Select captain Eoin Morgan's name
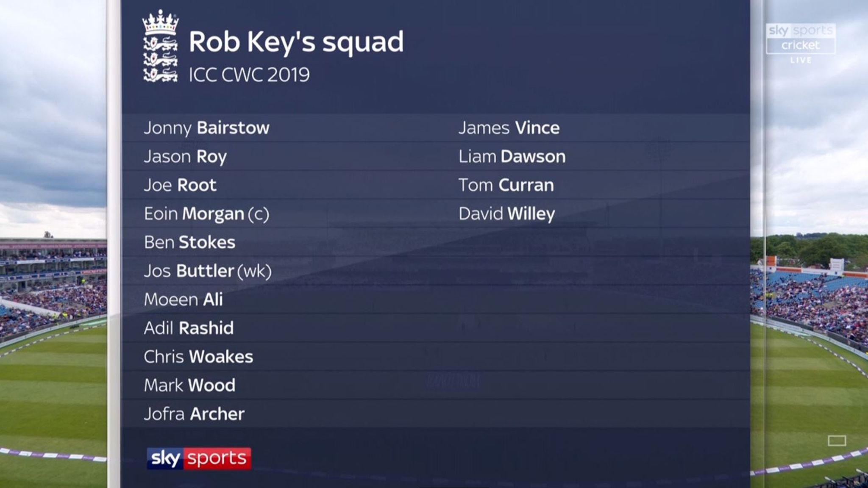 pos(206,214)
